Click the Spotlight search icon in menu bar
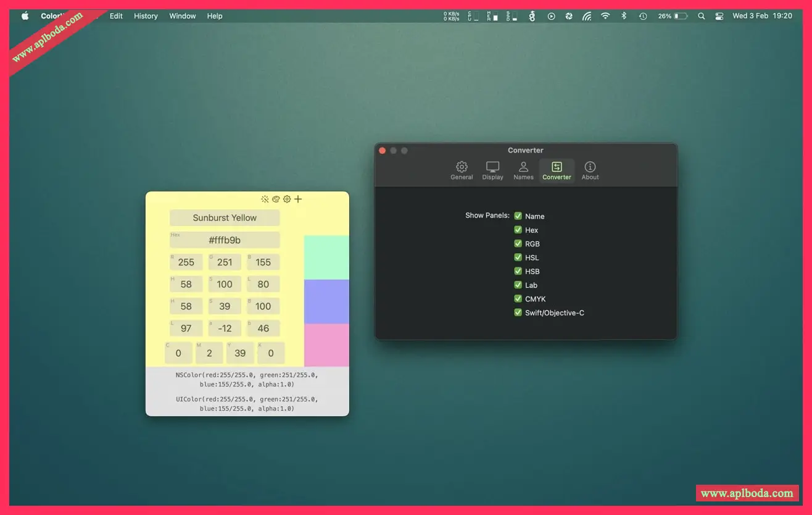812x515 pixels. coord(701,16)
